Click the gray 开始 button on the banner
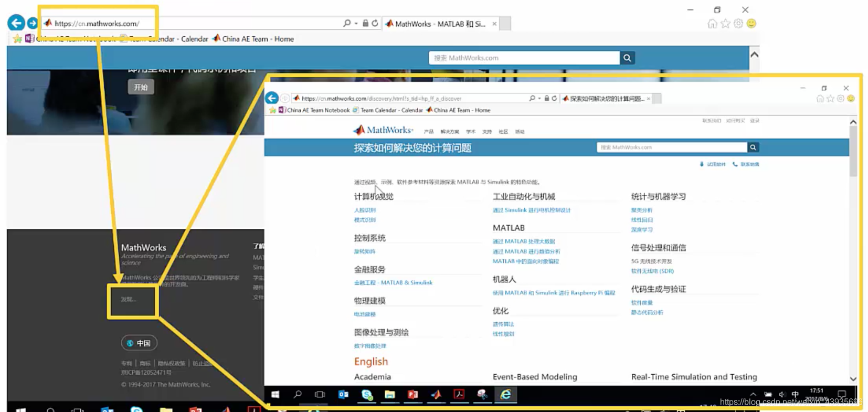Image resolution: width=868 pixels, height=412 pixels. [141, 87]
